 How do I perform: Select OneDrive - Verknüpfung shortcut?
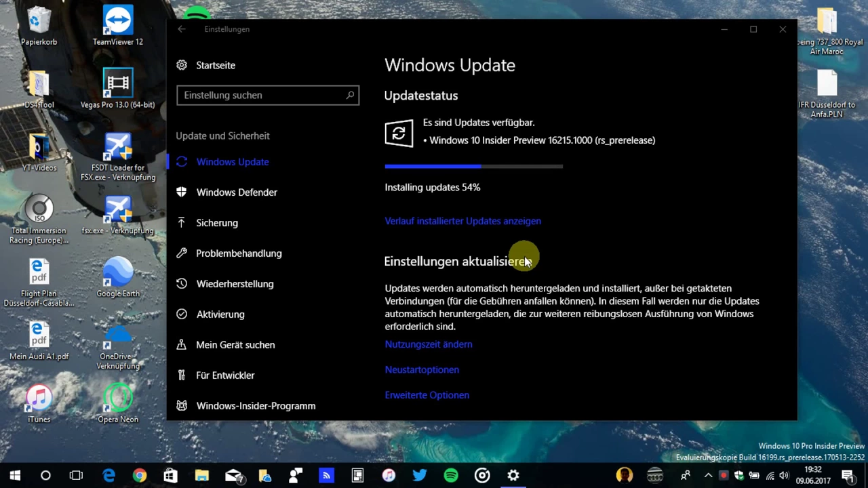coord(118,346)
